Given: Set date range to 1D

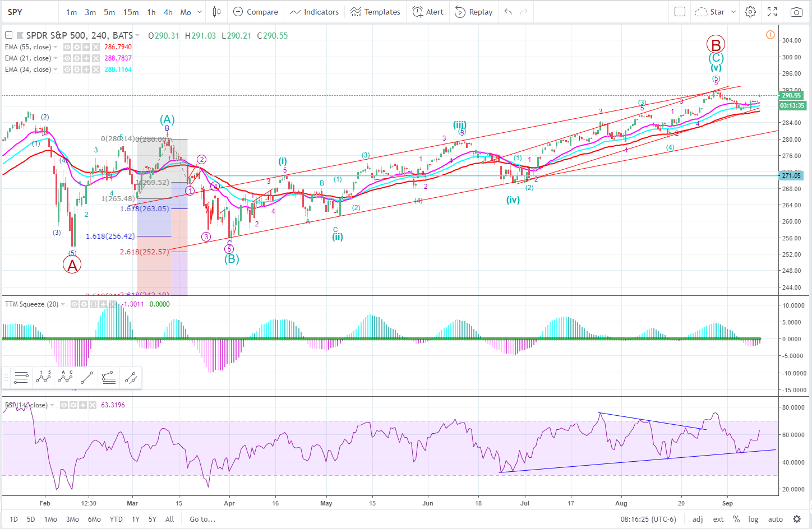Looking at the screenshot, I should pos(13,519).
